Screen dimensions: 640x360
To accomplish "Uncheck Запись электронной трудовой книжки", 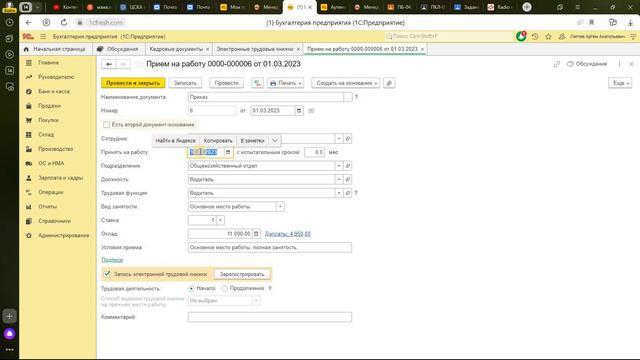I will pyautogui.click(x=107, y=274).
